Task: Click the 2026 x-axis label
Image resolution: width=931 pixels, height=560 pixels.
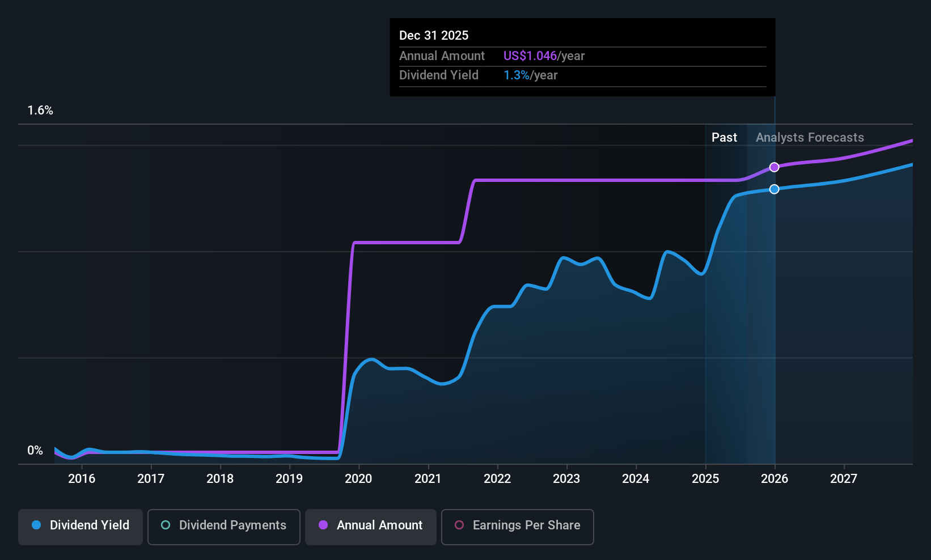Action: click(775, 478)
